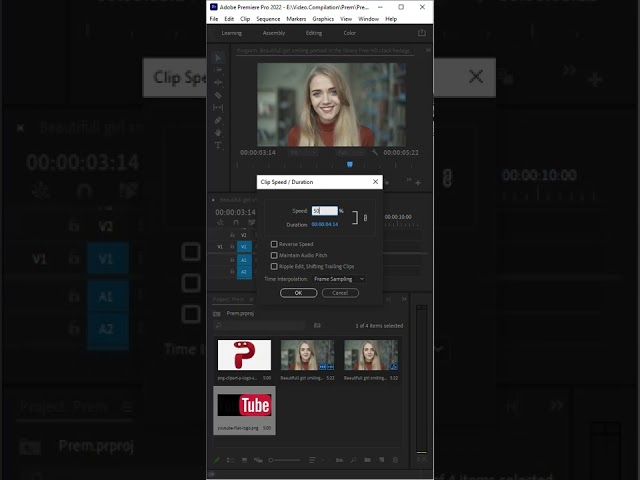Toggle the link chain next to Duration
Image resolution: width=640 pixels, height=480 pixels.
click(x=365, y=218)
